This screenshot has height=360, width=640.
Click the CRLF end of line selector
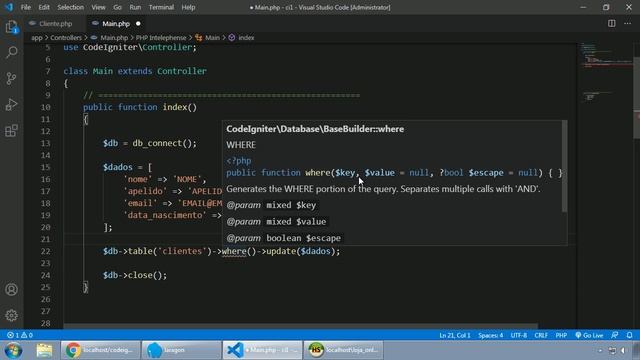pos(541,335)
